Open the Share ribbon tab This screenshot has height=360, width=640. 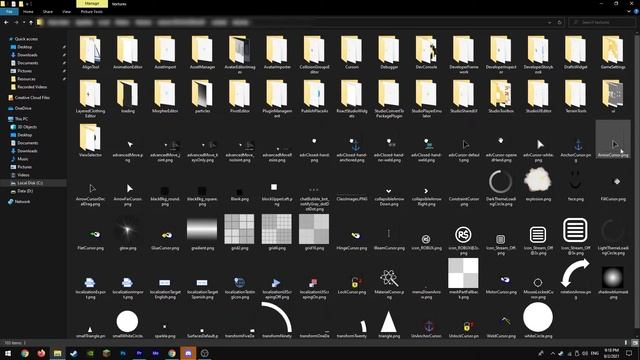(x=48, y=11)
